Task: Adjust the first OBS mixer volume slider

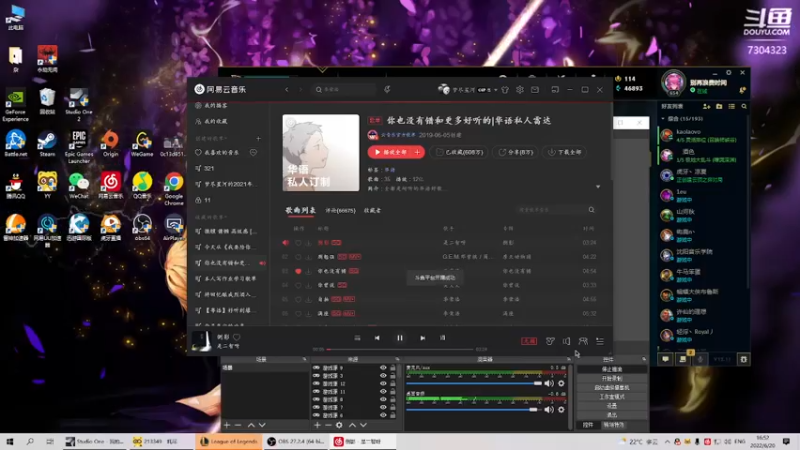Action: tap(474, 383)
